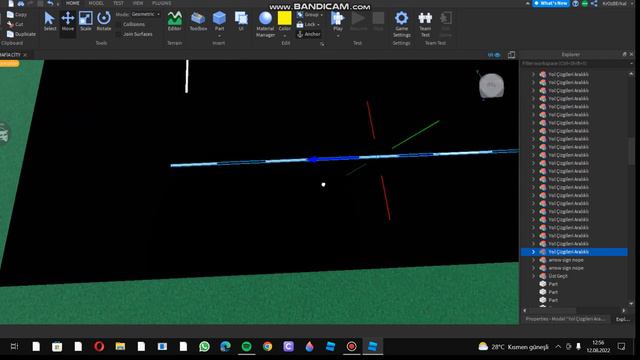Open the Lock options arrow
The width and height of the screenshot is (640, 360).
[318, 24]
